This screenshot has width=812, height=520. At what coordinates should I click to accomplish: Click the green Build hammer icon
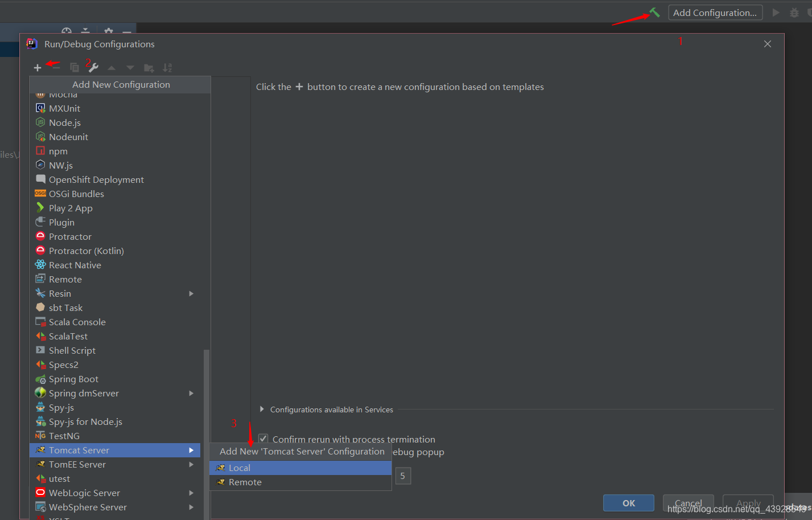click(655, 13)
